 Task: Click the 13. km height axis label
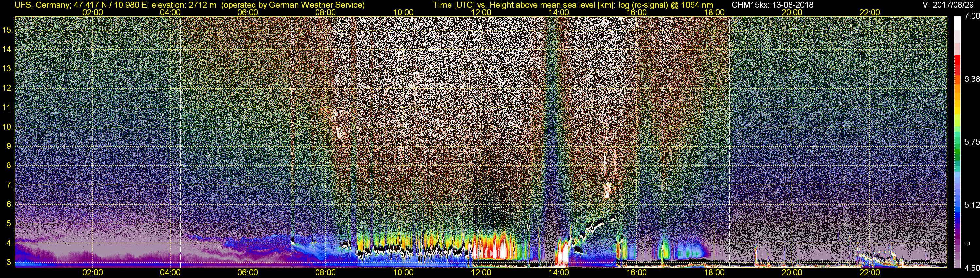[x=8, y=69]
